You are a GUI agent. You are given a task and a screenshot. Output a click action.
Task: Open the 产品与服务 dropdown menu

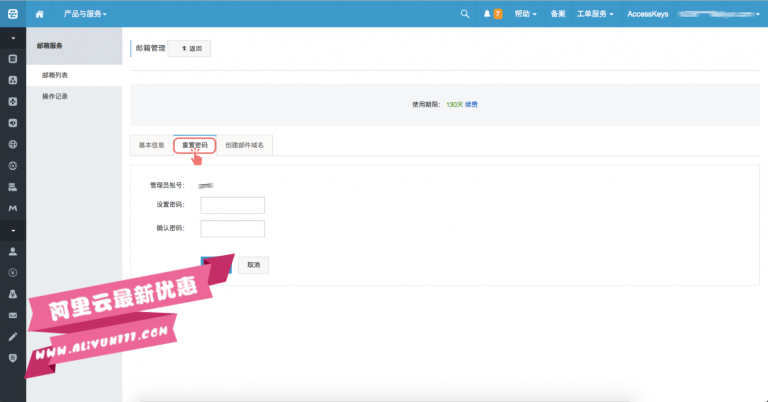coord(85,14)
